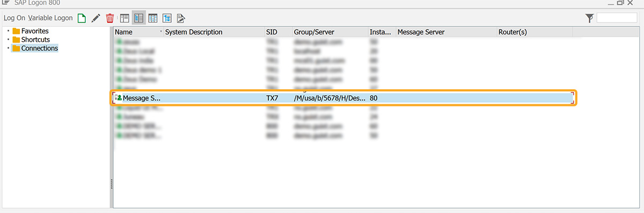Open the Name column sort dropdown arrow
The height and width of the screenshot is (213, 644).
tap(161, 32)
